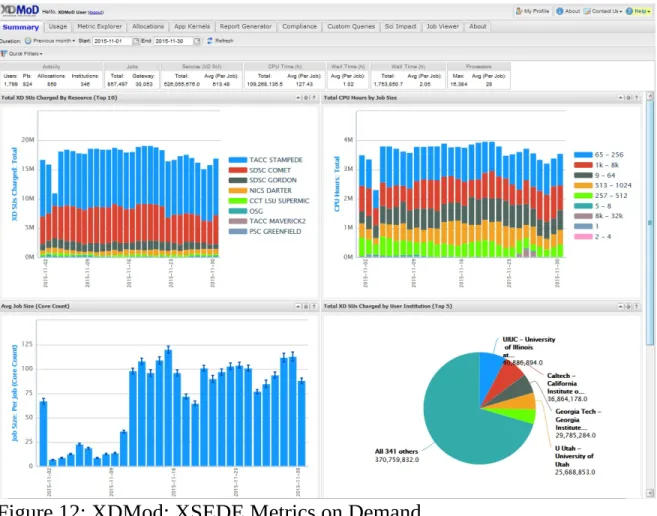Open the Previous month duration dropdown

tap(50, 41)
